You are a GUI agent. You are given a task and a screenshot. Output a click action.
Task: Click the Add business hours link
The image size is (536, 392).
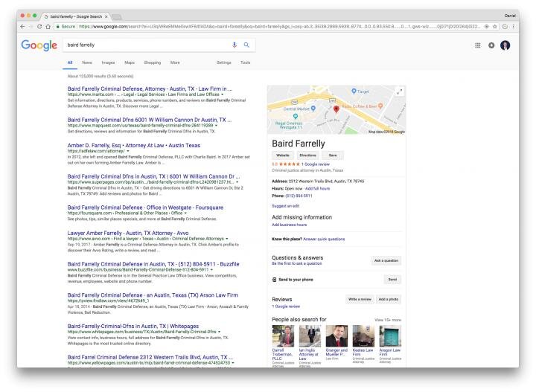[289, 225]
